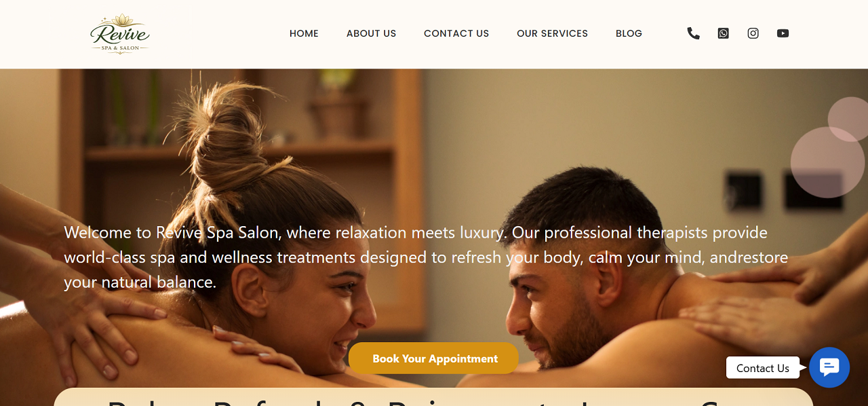The width and height of the screenshot is (868, 406).
Task: Click the phone call icon in header
Action: [693, 33]
